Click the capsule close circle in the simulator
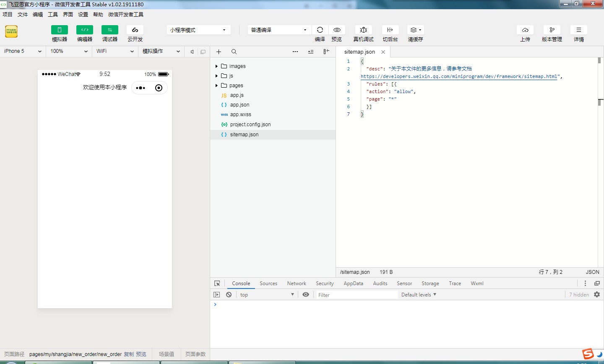This screenshot has width=604, height=364. [159, 88]
